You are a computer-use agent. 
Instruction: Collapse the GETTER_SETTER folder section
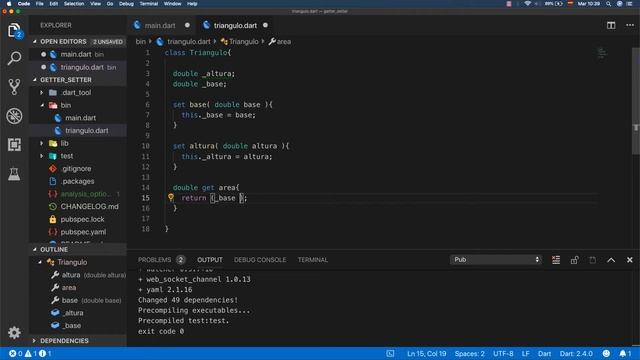click(78, 80)
